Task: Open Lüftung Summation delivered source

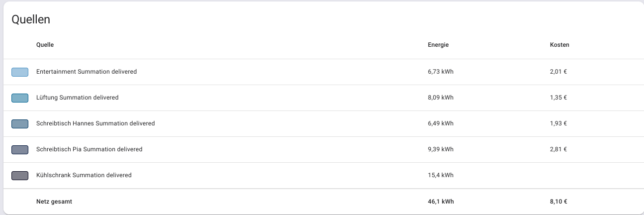Action: point(78,98)
